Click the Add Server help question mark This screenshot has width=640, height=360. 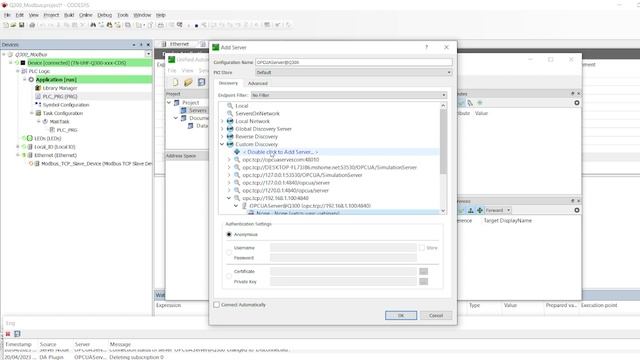[x=427, y=47]
